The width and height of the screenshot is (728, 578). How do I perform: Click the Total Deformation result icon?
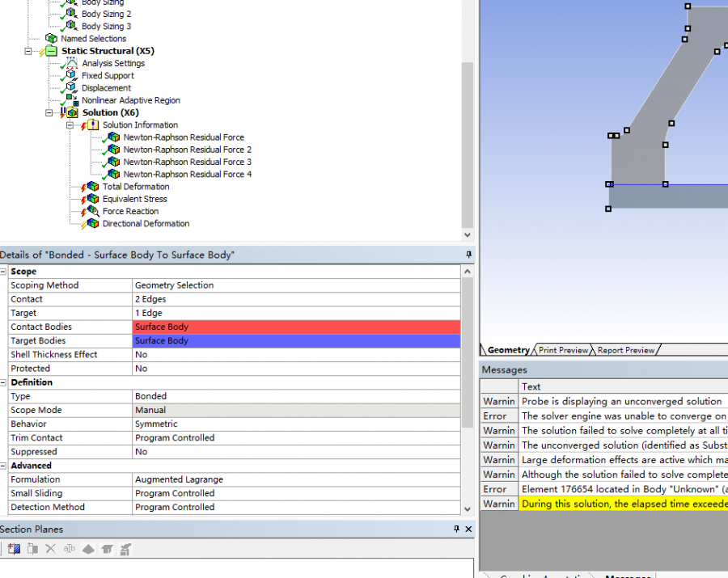click(x=92, y=187)
